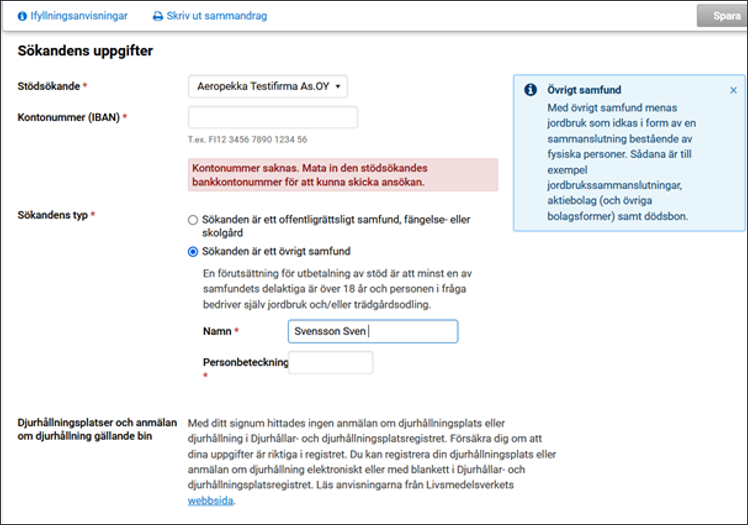Image resolution: width=748 pixels, height=525 pixels.
Task: Click the info icon in Övrigt samfund box
Action: tap(530, 90)
